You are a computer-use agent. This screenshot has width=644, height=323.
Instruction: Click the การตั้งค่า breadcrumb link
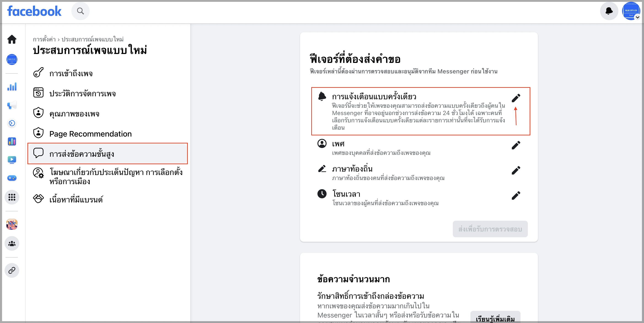point(44,39)
